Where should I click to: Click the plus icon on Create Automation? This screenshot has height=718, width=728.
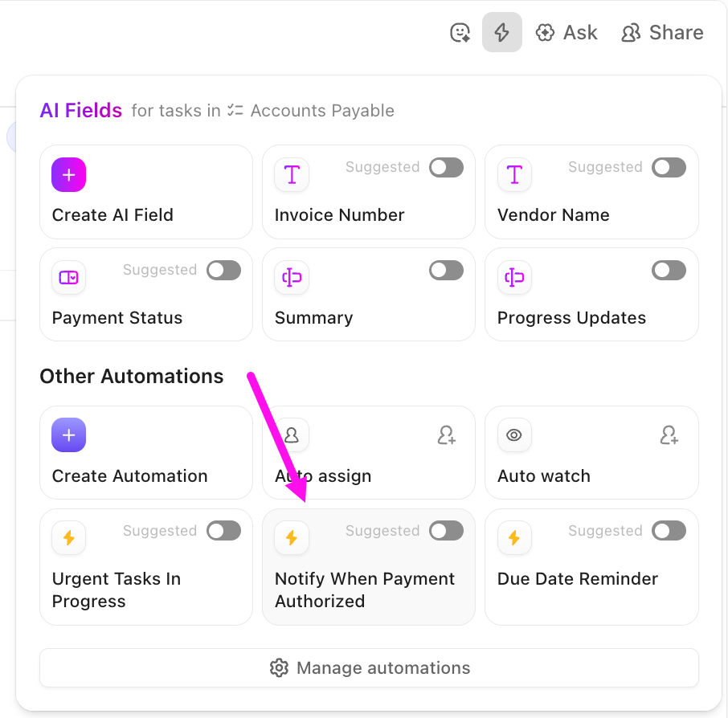[x=68, y=434]
